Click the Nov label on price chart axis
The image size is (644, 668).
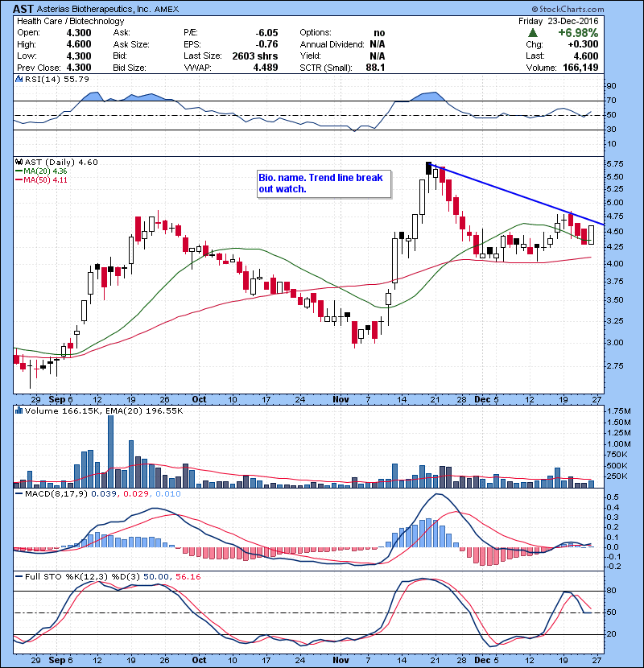[341, 400]
